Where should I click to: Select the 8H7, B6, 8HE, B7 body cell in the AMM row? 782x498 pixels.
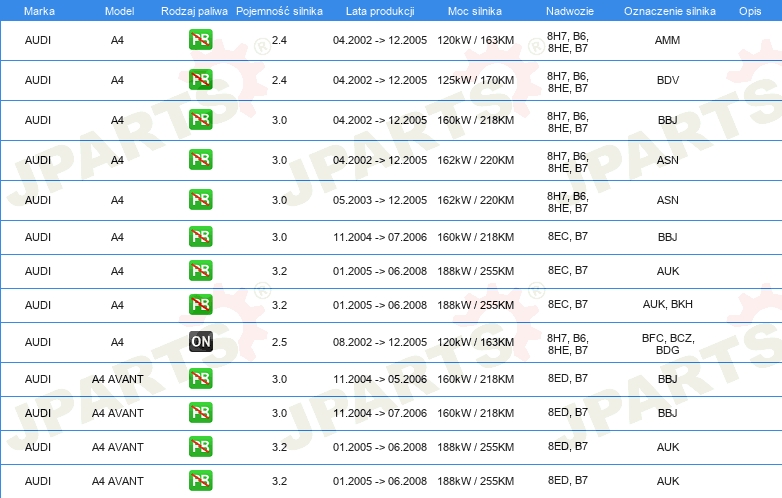[568, 42]
